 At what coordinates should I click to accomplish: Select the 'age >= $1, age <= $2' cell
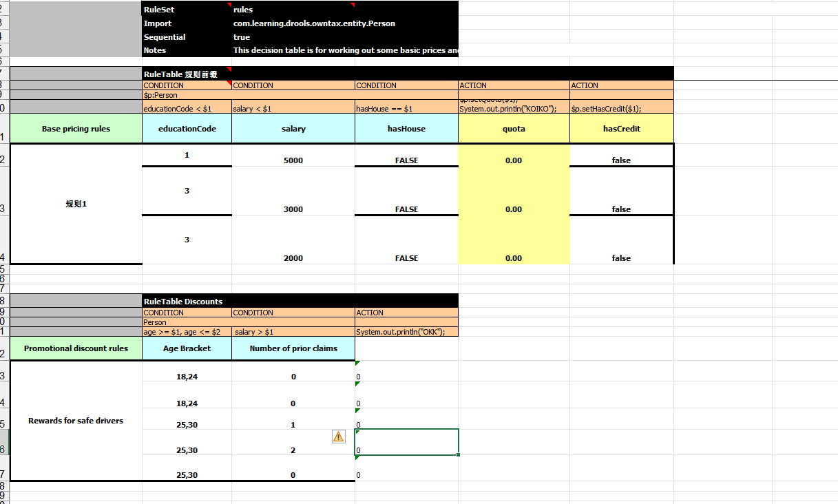187,332
